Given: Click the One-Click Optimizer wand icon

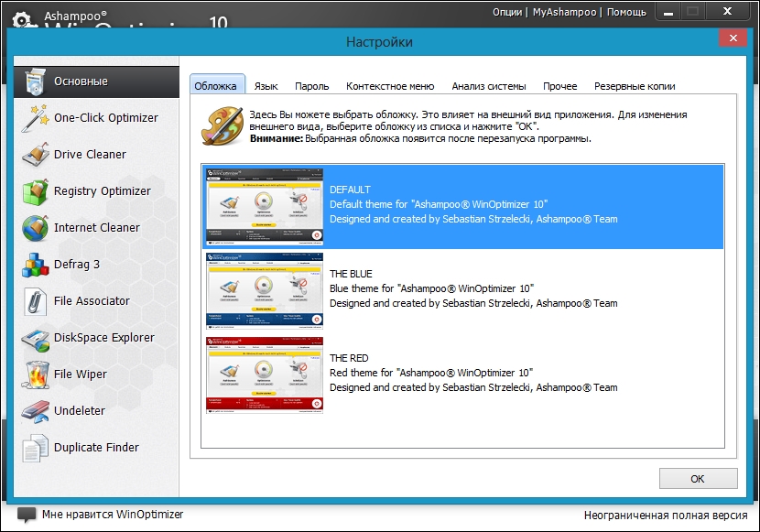Looking at the screenshot, I should [35, 118].
